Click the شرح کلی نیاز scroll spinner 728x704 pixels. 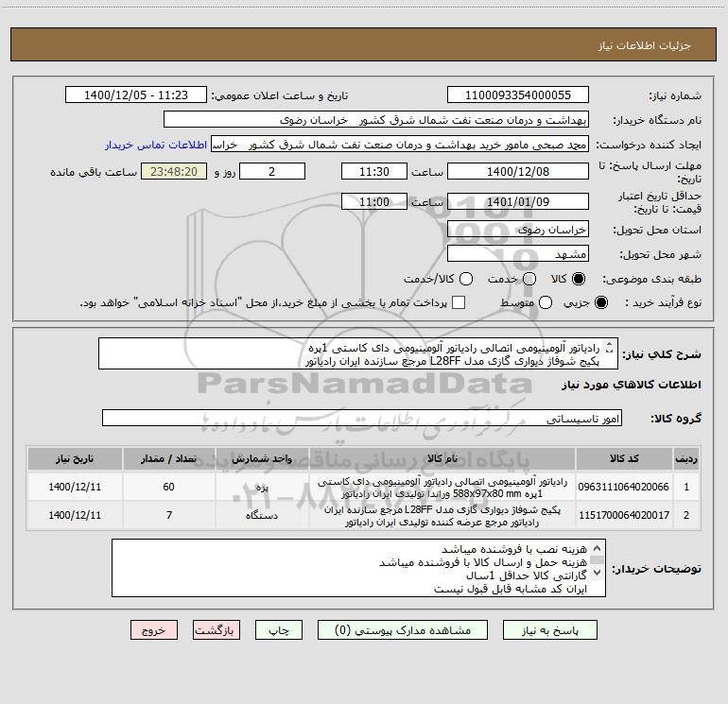610,347
